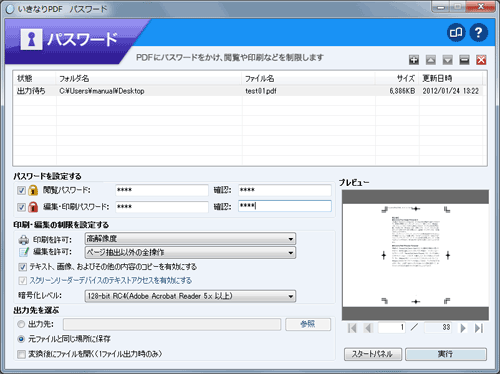500x374 pixels.
Task: Move file down with down-arrow icon
Action: point(447,60)
